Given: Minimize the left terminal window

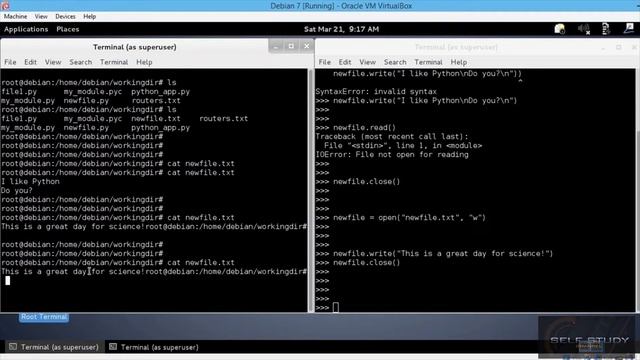Looking at the screenshot, I should [x=276, y=46].
